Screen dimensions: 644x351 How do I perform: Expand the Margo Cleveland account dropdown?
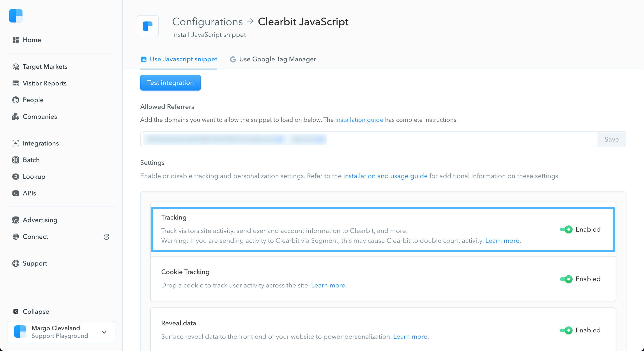[104, 332]
